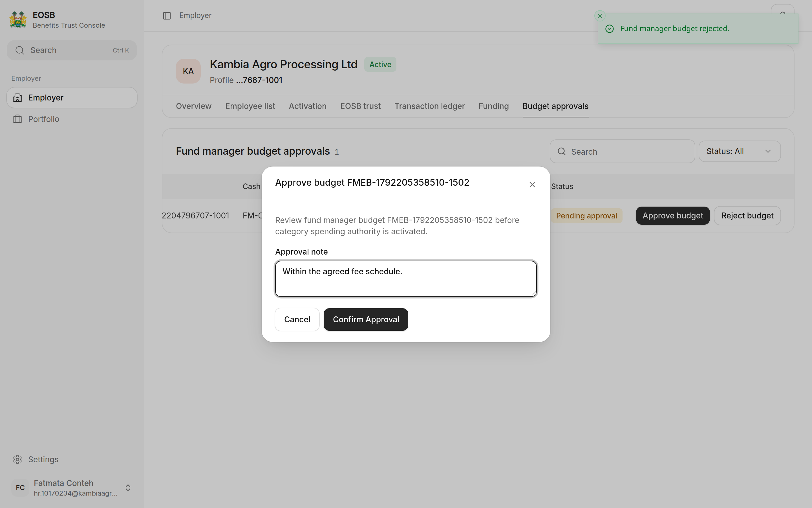
Task: Click the EOSB coat of arms logo
Action: click(18, 20)
